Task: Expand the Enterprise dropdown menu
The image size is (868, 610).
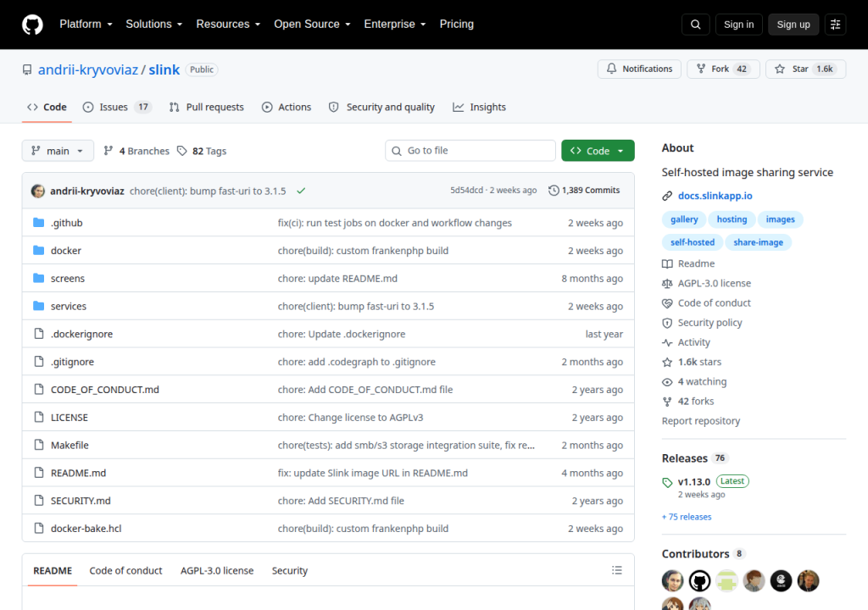Action: (x=395, y=25)
